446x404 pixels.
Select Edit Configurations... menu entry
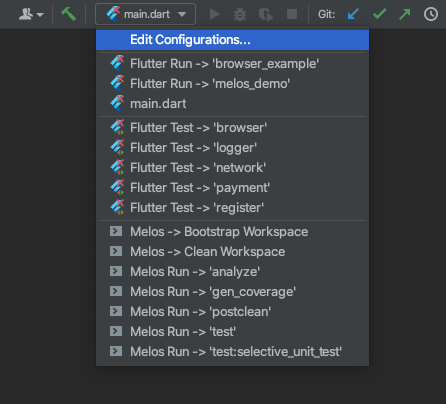[x=232, y=40]
